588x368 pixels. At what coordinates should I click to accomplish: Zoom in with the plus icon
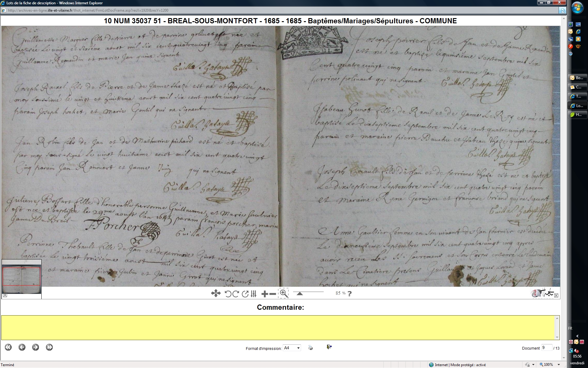265,294
